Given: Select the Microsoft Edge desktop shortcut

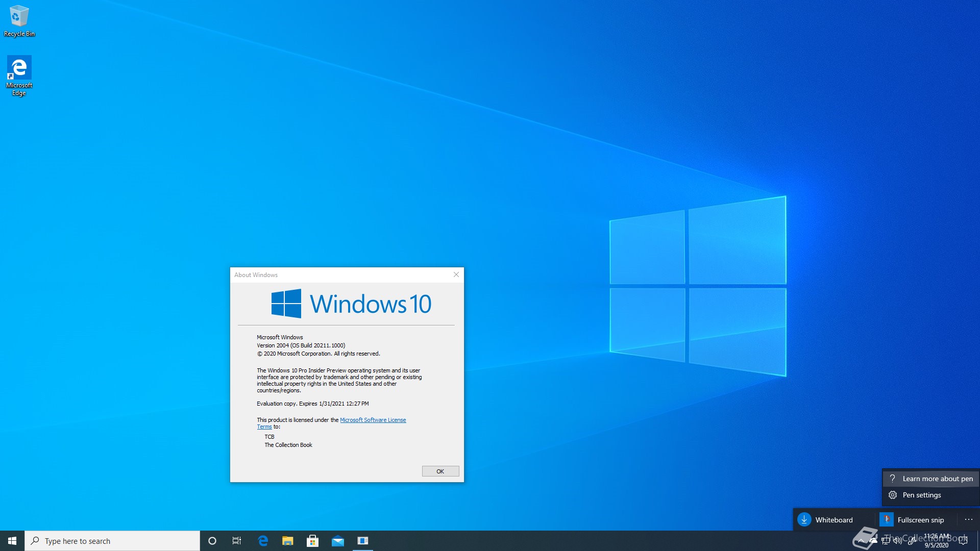Looking at the screenshot, I should [19, 76].
